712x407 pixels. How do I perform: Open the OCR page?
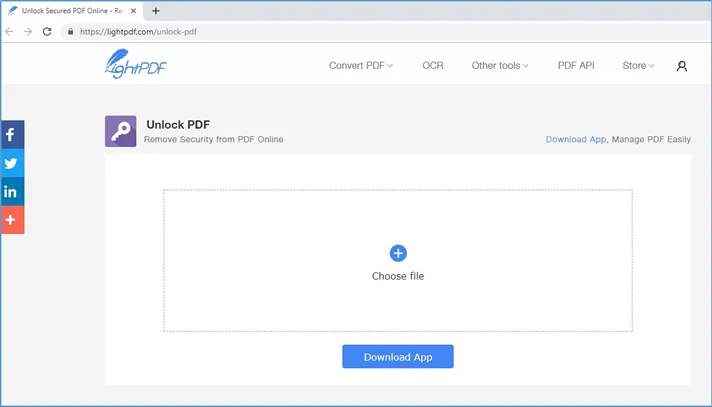(433, 65)
